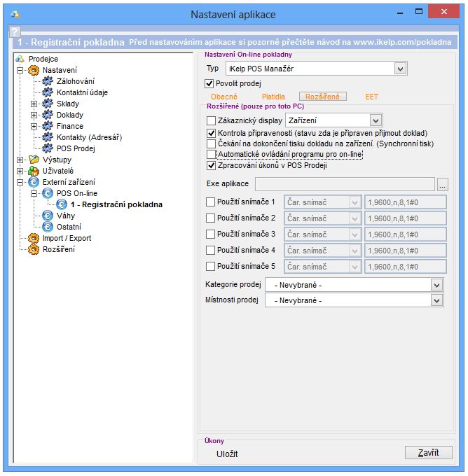Click the gear icon beside Kontaktní údaje

tap(48, 92)
